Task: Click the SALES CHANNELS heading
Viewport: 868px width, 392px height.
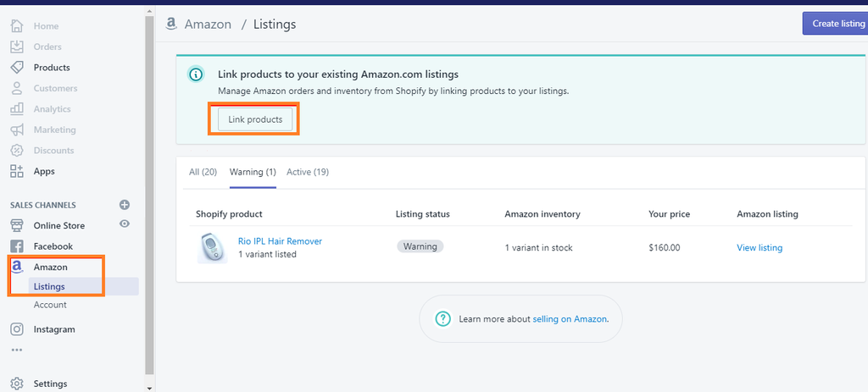Action: tap(42, 205)
